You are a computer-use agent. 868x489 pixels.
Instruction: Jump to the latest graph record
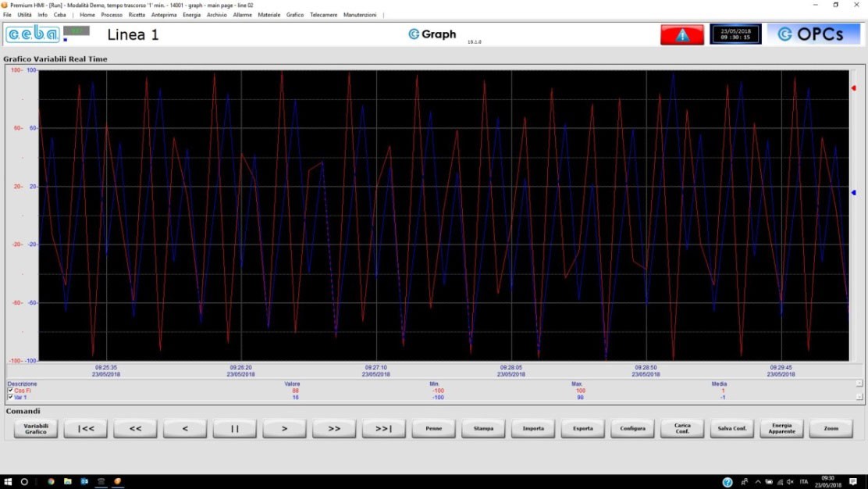[x=383, y=429]
